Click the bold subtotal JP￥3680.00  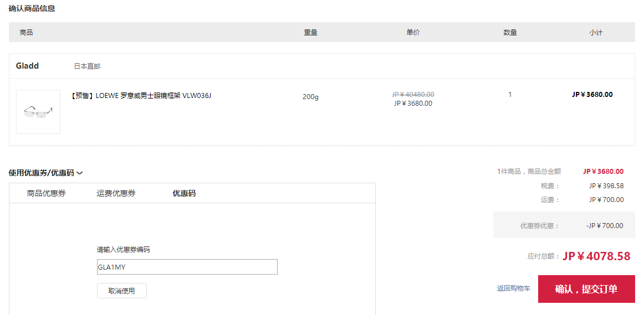pos(592,94)
